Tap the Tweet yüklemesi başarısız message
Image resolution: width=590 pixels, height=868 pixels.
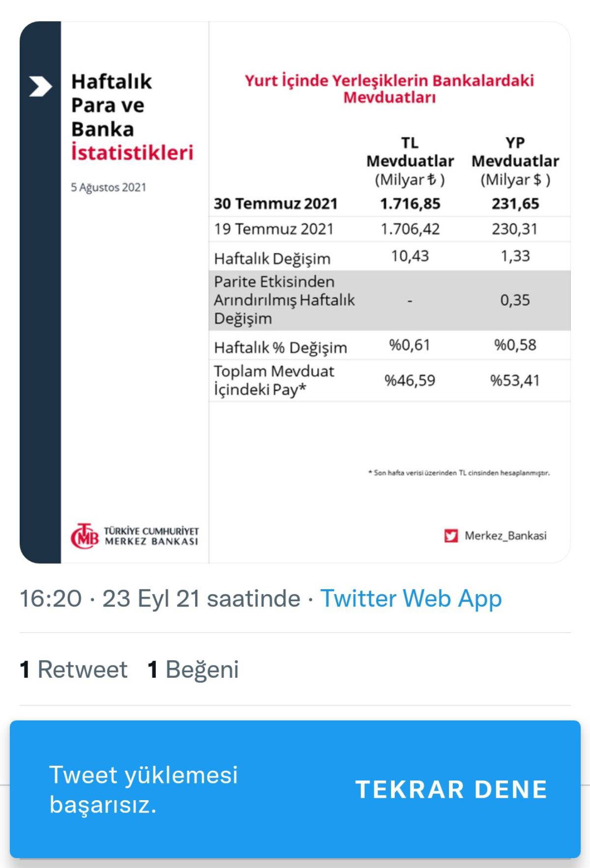(143, 789)
